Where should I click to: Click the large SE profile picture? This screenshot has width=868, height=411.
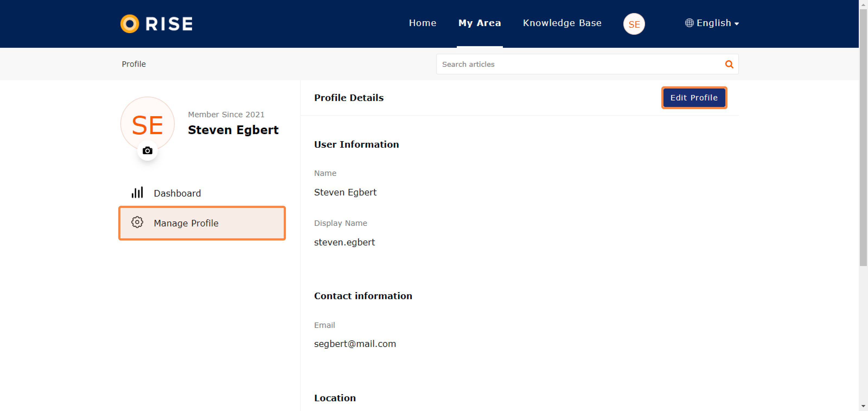coord(148,124)
